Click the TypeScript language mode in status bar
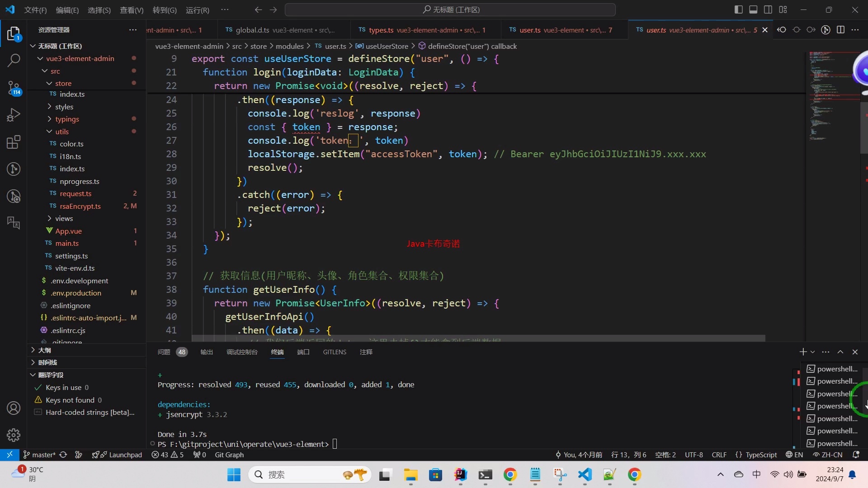This screenshot has height=488, width=868. pos(761,455)
